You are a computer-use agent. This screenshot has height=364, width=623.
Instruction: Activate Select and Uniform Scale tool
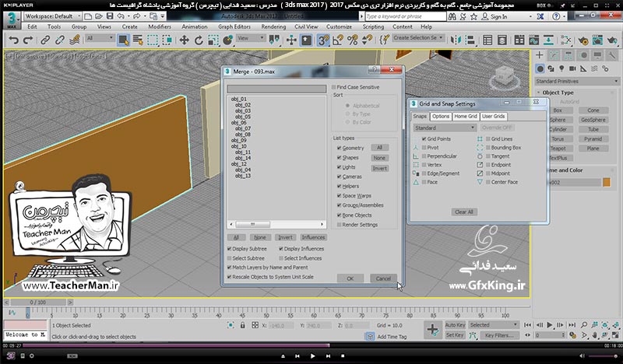pyautogui.click(x=213, y=40)
